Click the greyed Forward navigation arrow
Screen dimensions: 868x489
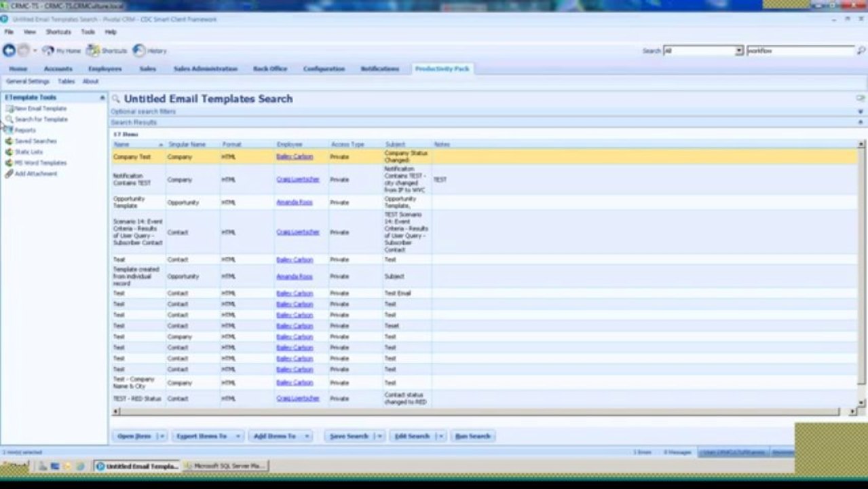pyautogui.click(x=24, y=50)
